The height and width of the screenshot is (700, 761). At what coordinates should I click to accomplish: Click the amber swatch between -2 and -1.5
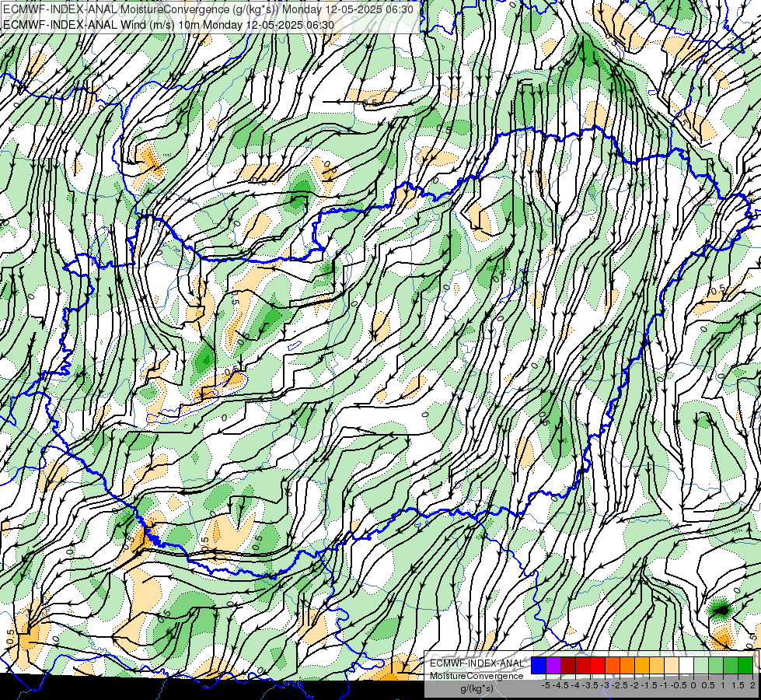642,666
